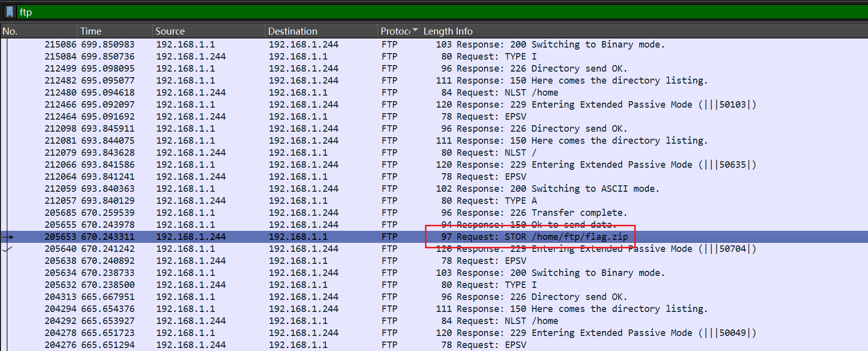
Task: Click the Protocol column sort arrow
Action: pyautogui.click(x=415, y=31)
